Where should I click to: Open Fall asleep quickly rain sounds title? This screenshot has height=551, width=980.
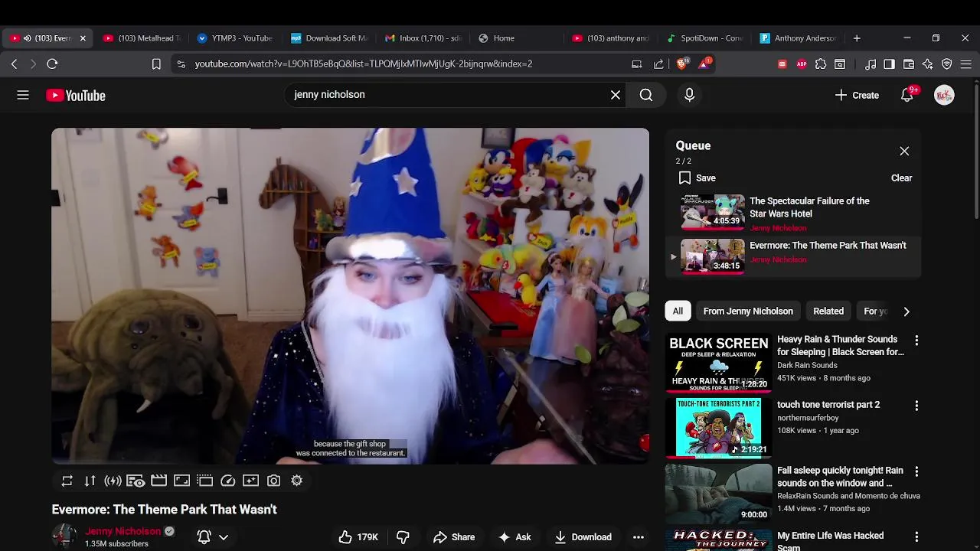[x=840, y=477]
